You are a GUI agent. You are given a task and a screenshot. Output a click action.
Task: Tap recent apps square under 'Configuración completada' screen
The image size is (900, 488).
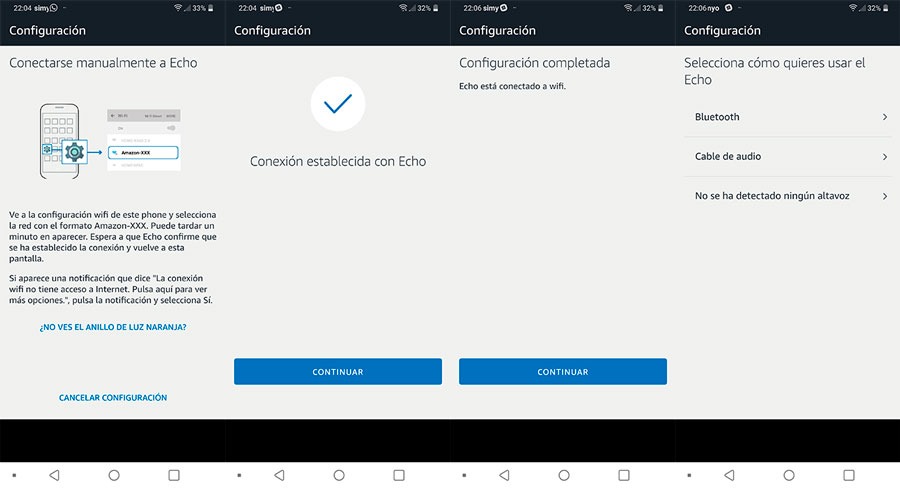click(x=623, y=474)
